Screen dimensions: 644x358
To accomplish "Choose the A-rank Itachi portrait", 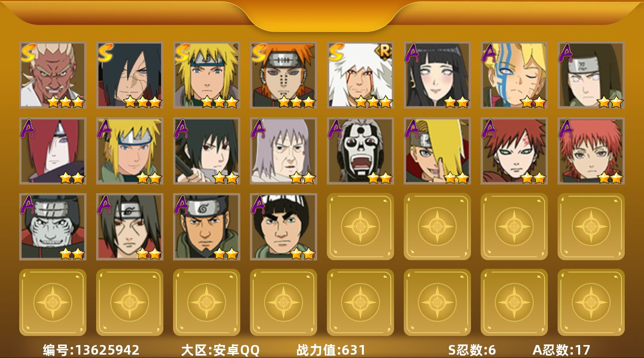I will coord(130,227).
